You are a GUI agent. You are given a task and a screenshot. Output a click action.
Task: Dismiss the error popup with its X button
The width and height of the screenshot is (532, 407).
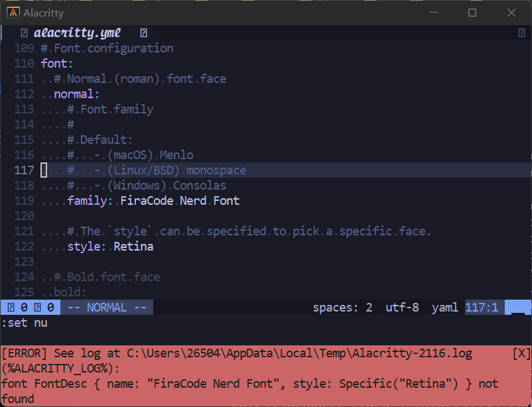point(521,353)
